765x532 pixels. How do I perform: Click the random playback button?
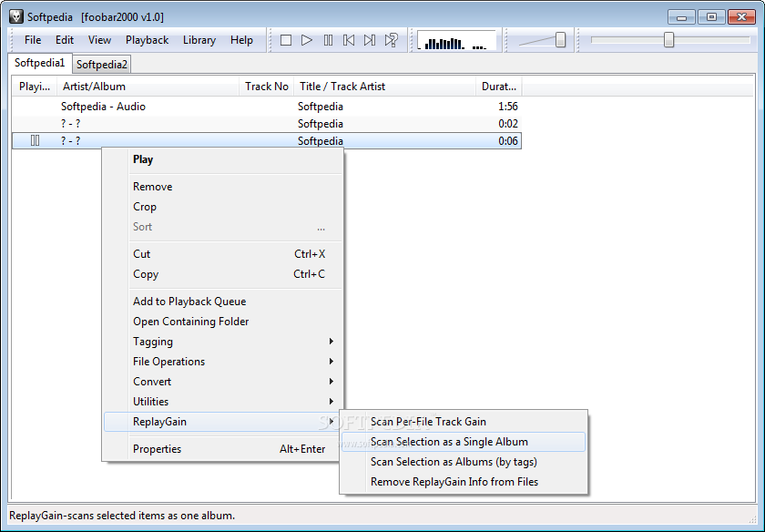[392, 40]
